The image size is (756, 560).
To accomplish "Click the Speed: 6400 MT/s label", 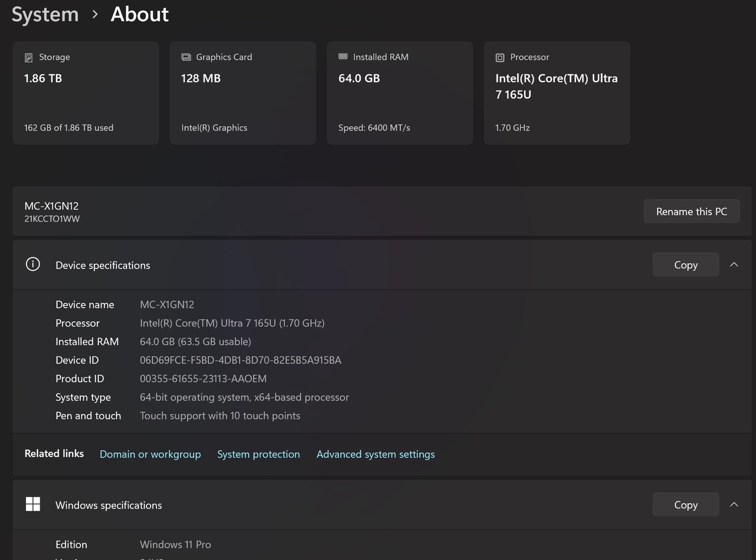I will 374,128.
